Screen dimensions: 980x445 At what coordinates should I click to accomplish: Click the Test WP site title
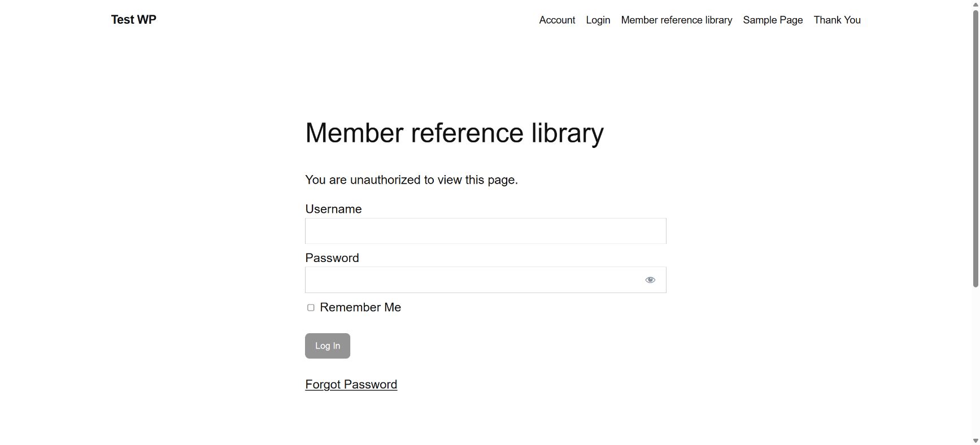[x=134, y=20]
